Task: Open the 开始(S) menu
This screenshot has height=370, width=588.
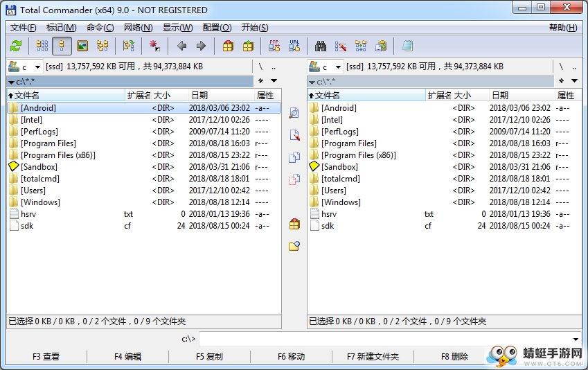Action: [x=255, y=28]
